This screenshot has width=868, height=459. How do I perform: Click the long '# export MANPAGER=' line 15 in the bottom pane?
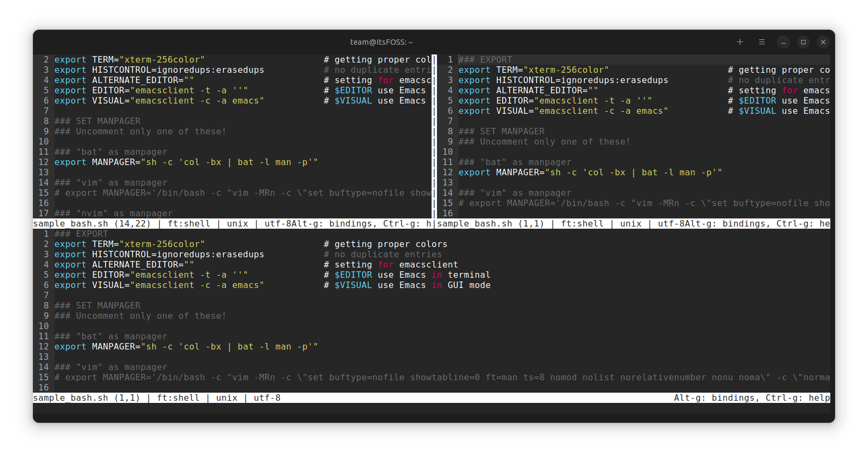point(442,378)
